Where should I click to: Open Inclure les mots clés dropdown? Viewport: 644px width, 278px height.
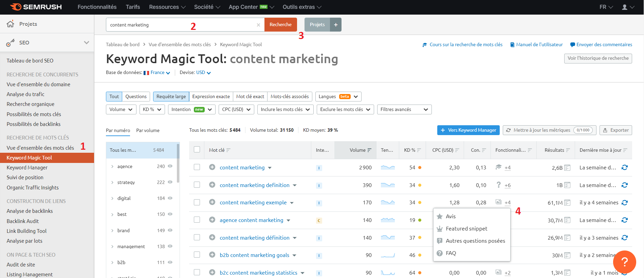(x=285, y=109)
